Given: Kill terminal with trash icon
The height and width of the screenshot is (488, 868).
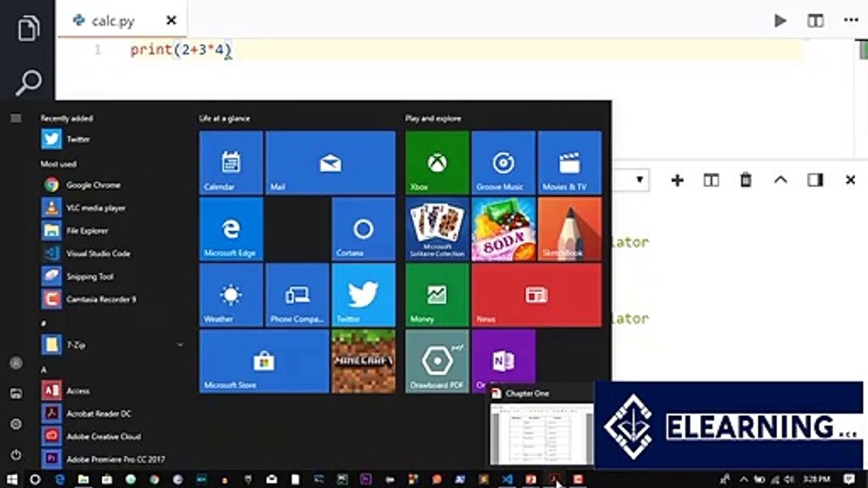Looking at the screenshot, I should point(746,180).
